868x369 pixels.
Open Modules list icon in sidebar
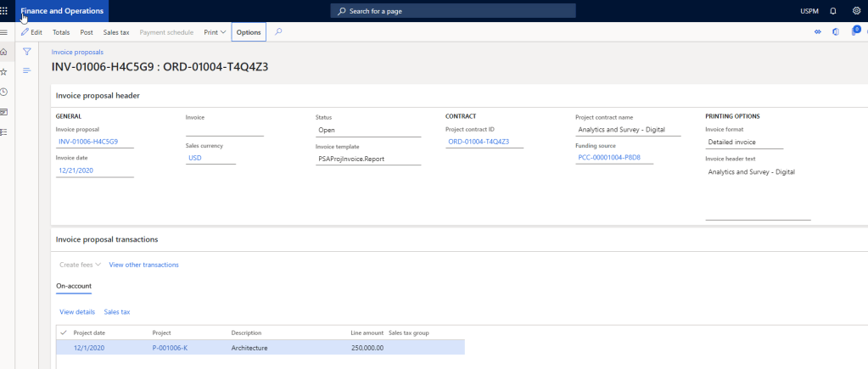coord(4,132)
